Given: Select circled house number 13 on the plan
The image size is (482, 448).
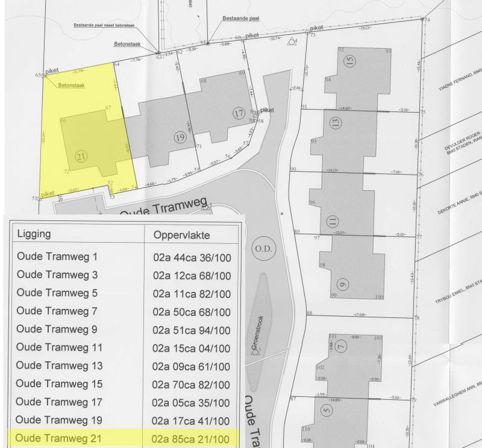Looking at the screenshot, I should 336,123.
